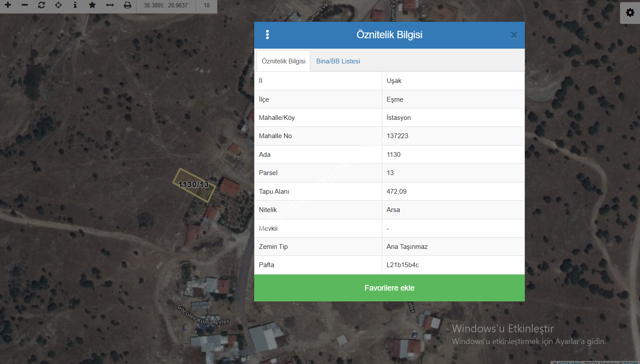Click the 1130/13 parcel on map
Screen dimensions: 640x364
click(194, 185)
